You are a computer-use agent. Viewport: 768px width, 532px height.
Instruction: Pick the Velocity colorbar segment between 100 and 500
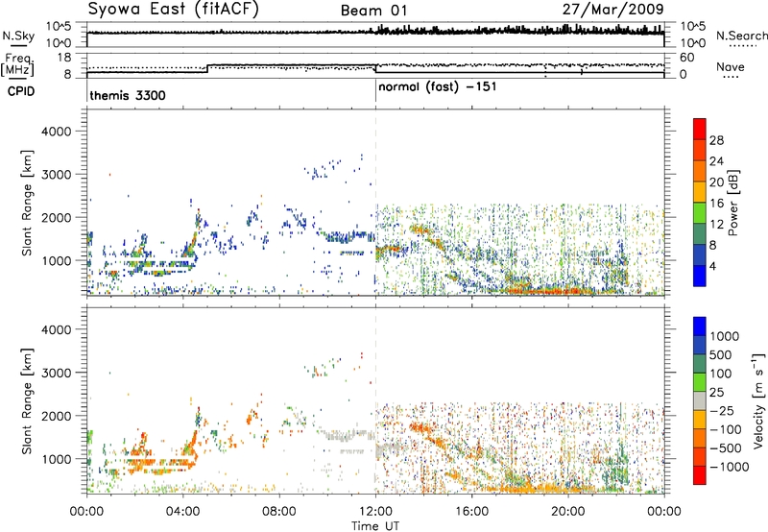pyautogui.click(x=700, y=364)
